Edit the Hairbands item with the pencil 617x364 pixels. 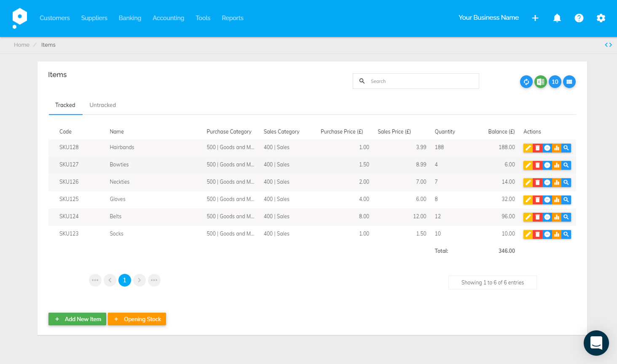click(528, 148)
